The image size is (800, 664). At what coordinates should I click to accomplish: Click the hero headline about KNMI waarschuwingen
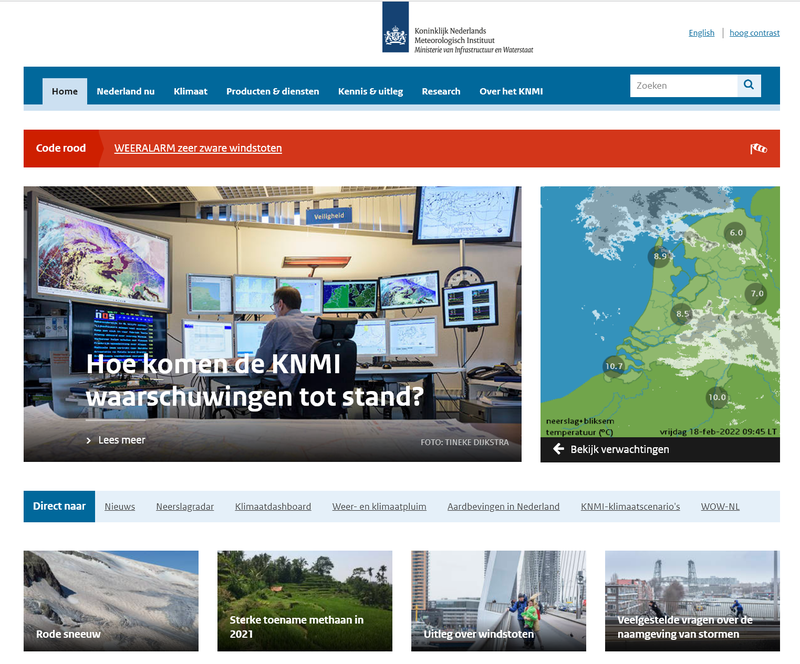[x=255, y=380]
